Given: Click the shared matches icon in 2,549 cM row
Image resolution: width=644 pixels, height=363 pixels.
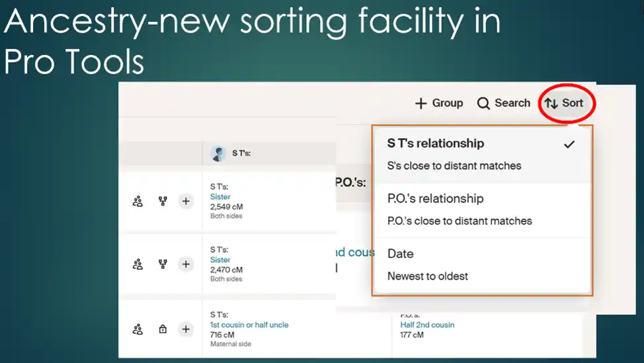Looking at the screenshot, I should click(x=138, y=201).
